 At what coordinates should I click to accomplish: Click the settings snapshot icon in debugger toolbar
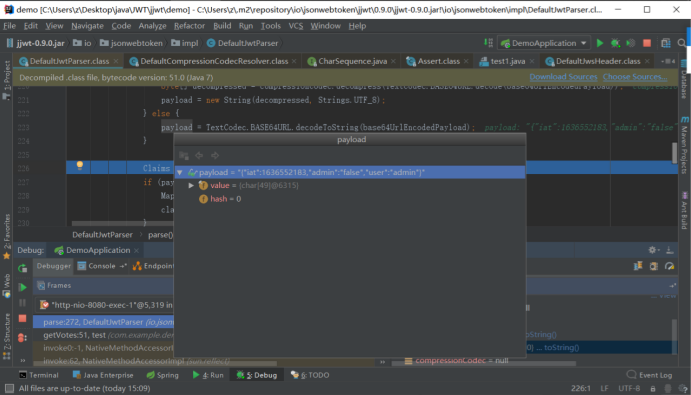click(x=654, y=266)
